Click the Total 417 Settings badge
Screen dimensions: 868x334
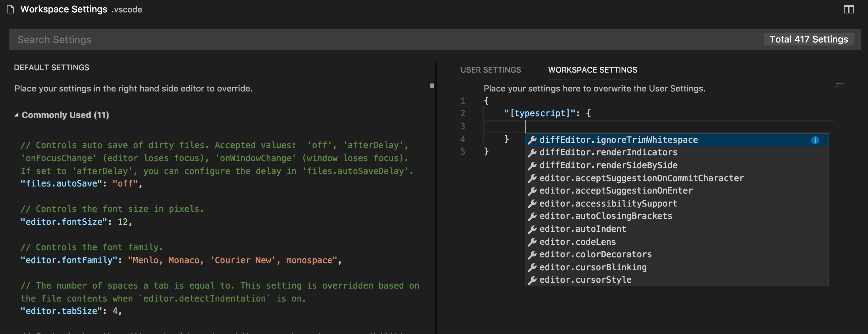(x=808, y=40)
